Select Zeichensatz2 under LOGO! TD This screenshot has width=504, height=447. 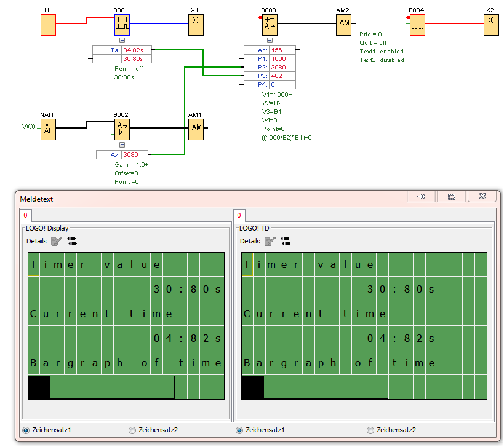coord(370,430)
